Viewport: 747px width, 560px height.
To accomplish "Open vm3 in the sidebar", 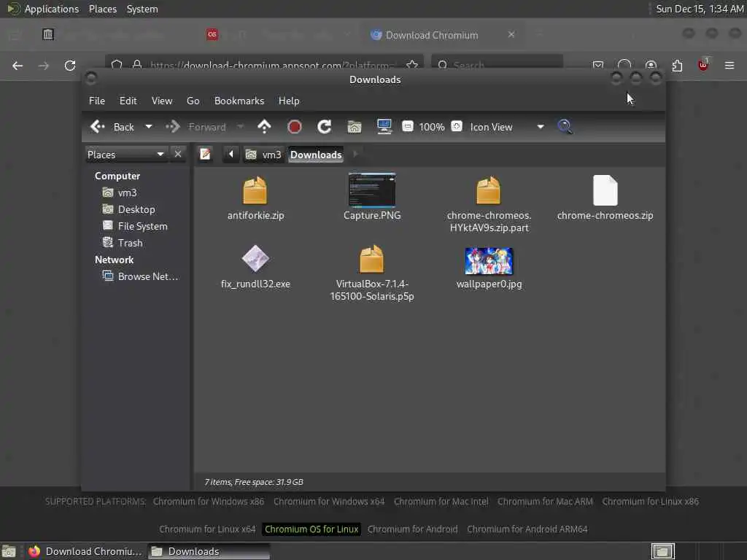I will coord(120,192).
